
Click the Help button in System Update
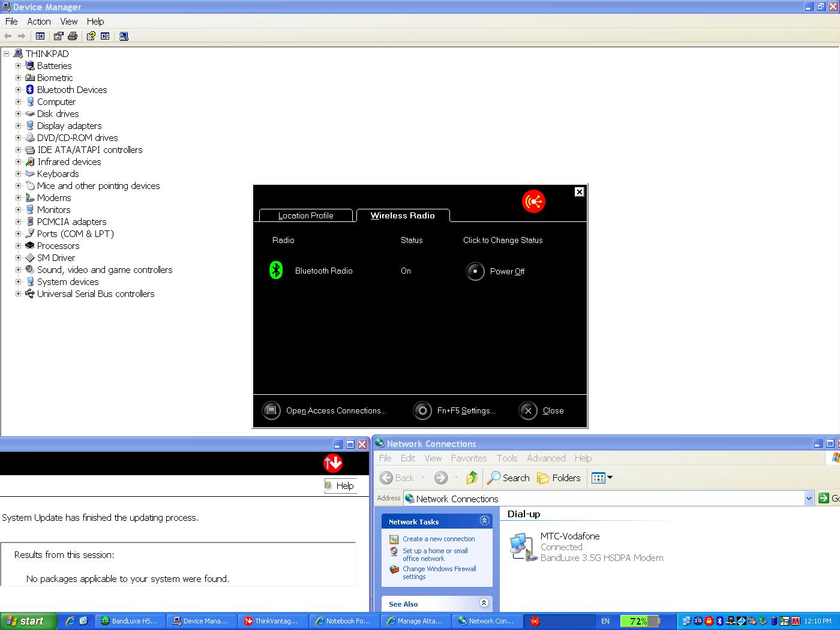[x=340, y=485]
